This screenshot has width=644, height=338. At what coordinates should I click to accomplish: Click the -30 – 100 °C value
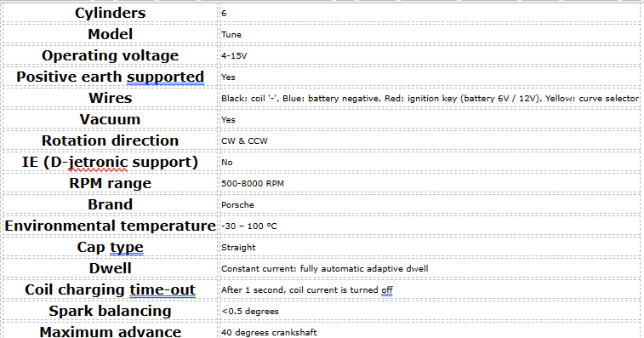pyautogui.click(x=249, y=226)
